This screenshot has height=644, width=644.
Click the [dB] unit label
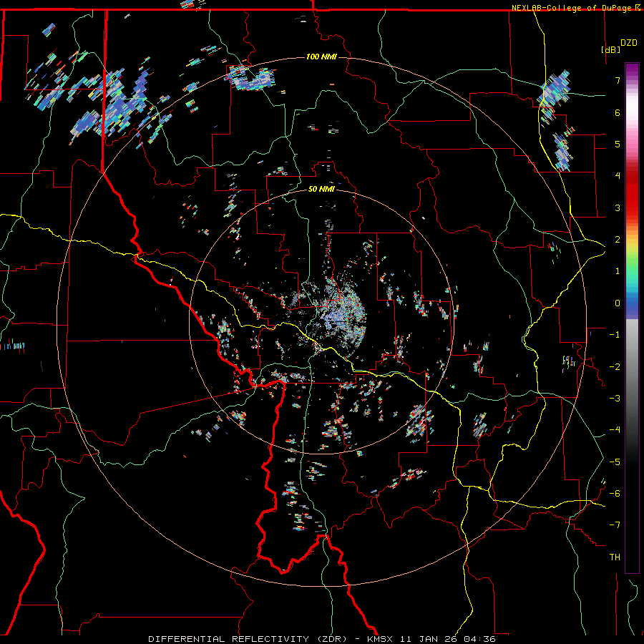click(611, 49)
